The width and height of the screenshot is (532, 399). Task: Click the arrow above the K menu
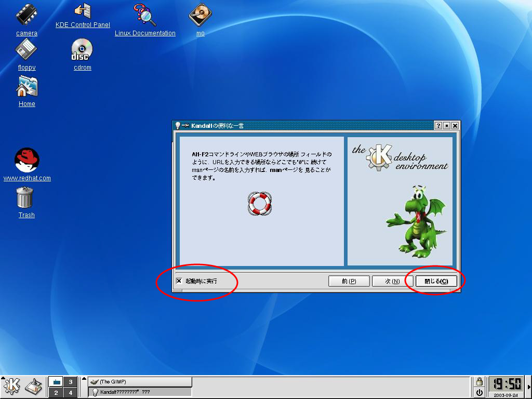pyautogui.click(x=3, y=377)
